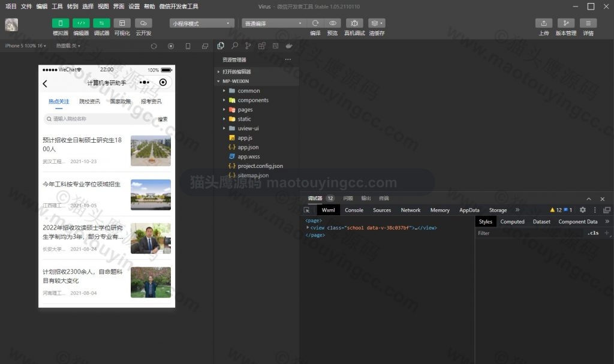The height and width of the screenshot is (364, 614).
Task: Open 云开发 cloud development
Action: (143, 23)
